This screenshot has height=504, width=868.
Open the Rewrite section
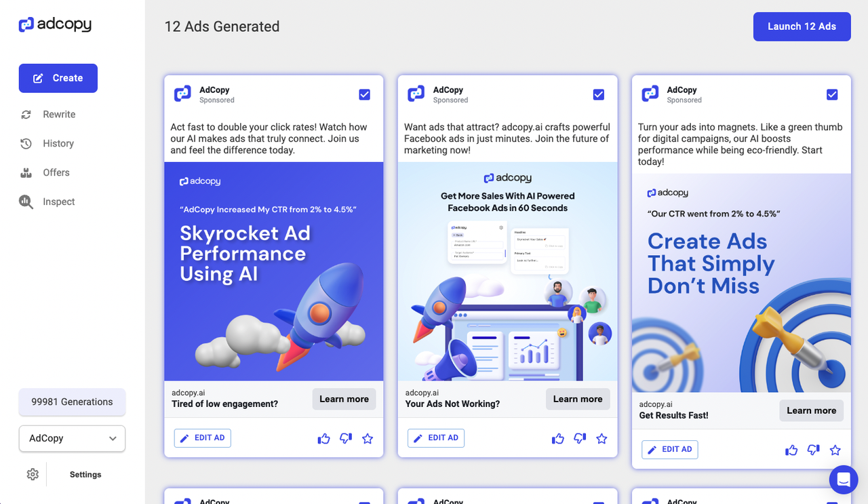[x=59, y=114]
